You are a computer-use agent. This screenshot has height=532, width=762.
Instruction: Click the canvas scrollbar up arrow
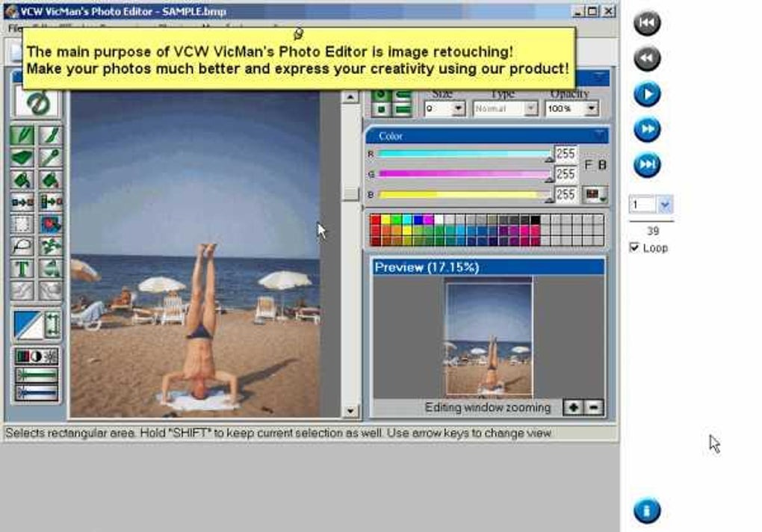click(350, 96)
